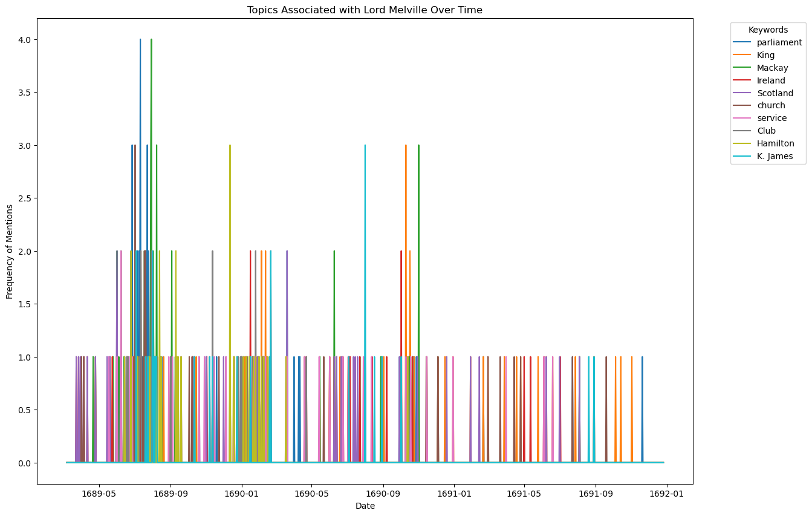The width and height of the screenshot is (812, 516).
Task: Click the x-axis date label 1689-05
Action: 99,494
